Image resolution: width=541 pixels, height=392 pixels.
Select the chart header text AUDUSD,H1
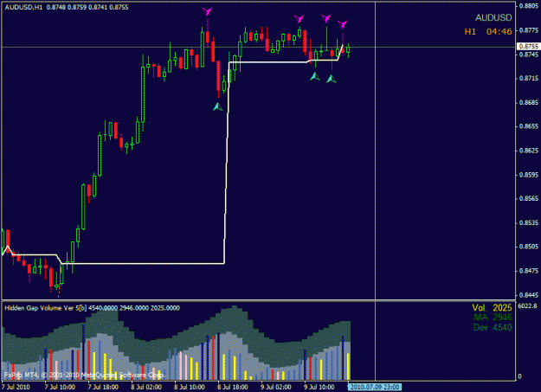23,7
